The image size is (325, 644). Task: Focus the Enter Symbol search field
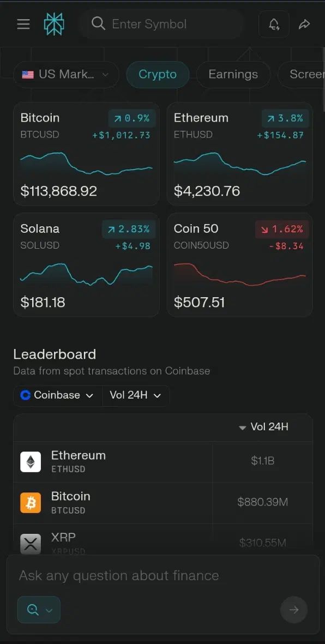(x=162, y=24)
